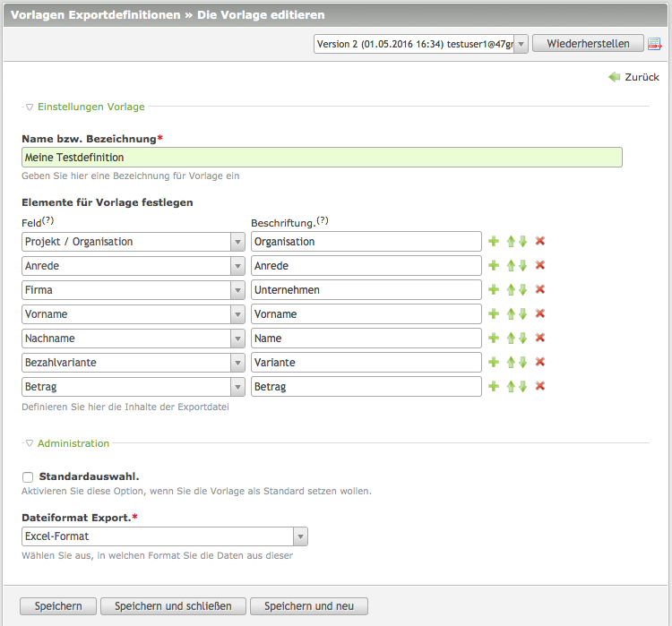Click the Name bzw. Bezeichnung text field
672x626 pixels.
coord(322,158)
